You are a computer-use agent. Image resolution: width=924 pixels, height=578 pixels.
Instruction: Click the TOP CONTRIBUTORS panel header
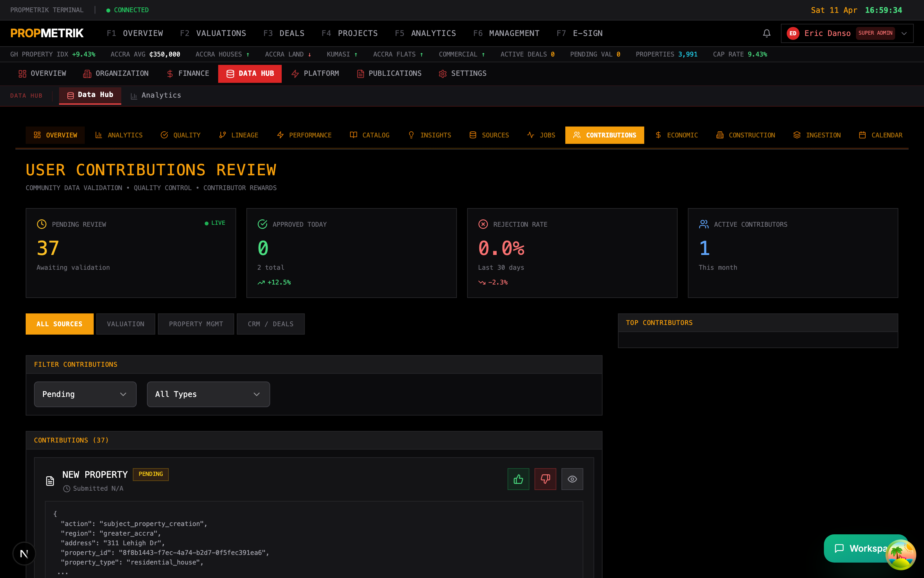coord(758,323)
